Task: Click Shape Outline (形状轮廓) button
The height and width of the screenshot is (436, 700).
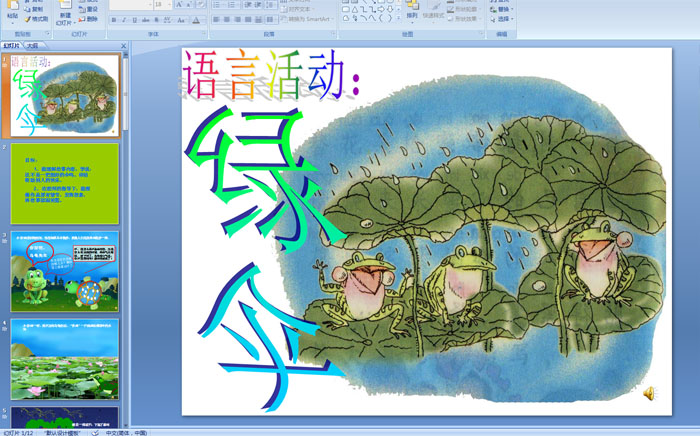Action: point(462,9)
